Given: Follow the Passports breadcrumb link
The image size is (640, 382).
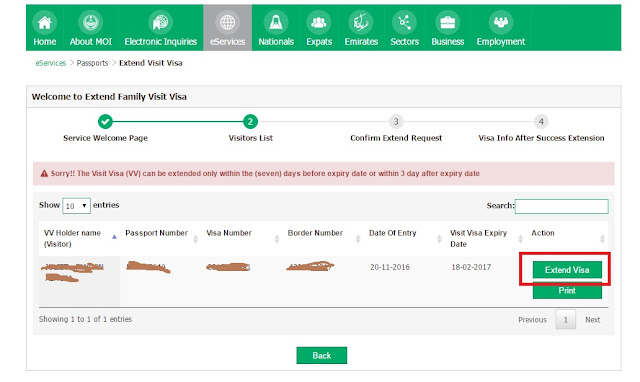Looking at the screenshot, I should click(92, 63).
